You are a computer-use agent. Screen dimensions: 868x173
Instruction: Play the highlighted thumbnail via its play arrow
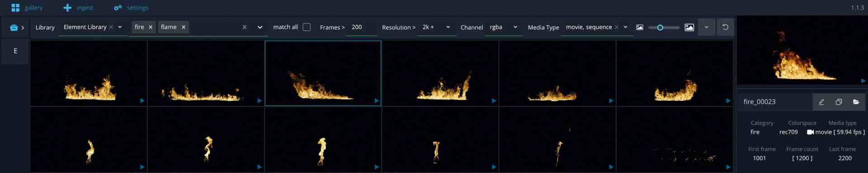tap(377, 101)
